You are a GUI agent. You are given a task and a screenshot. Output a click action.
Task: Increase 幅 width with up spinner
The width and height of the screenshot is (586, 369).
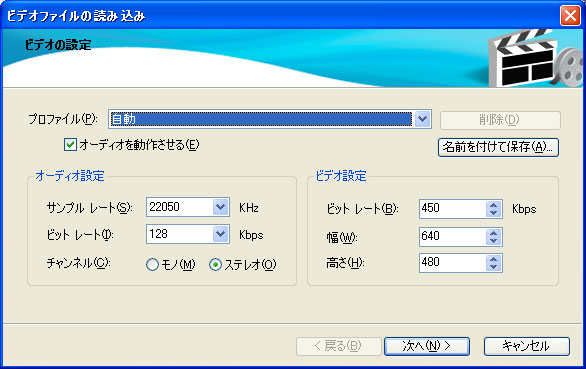coord(494,233)
